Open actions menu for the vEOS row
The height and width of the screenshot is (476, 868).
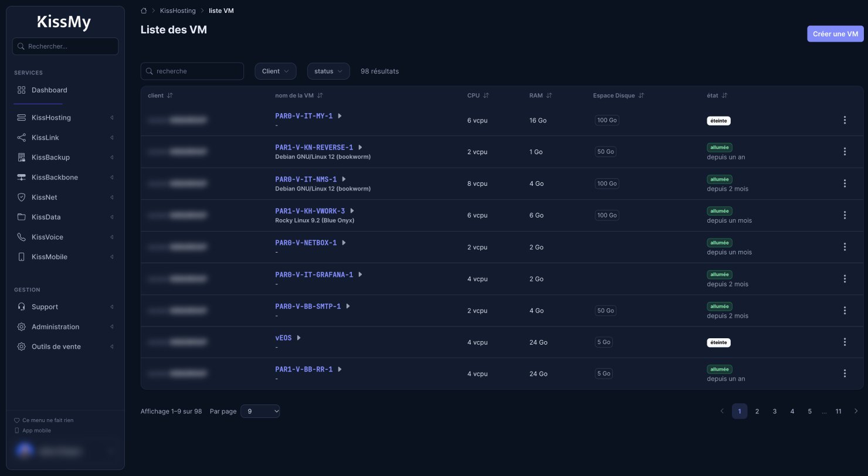pos(845,342)
